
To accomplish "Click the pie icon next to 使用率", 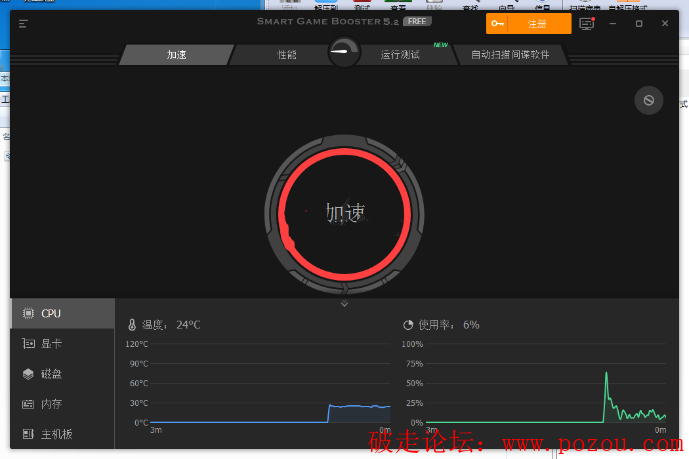I will [x=408, y=325].
